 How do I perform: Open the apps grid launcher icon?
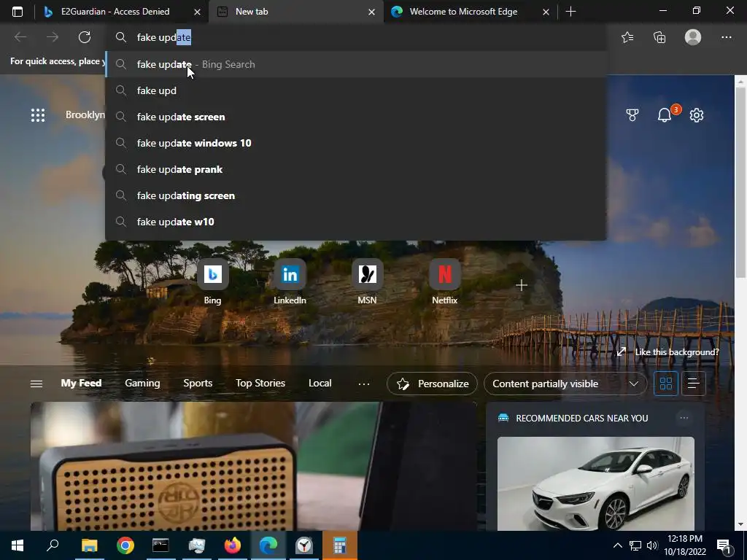pos(38,115)
